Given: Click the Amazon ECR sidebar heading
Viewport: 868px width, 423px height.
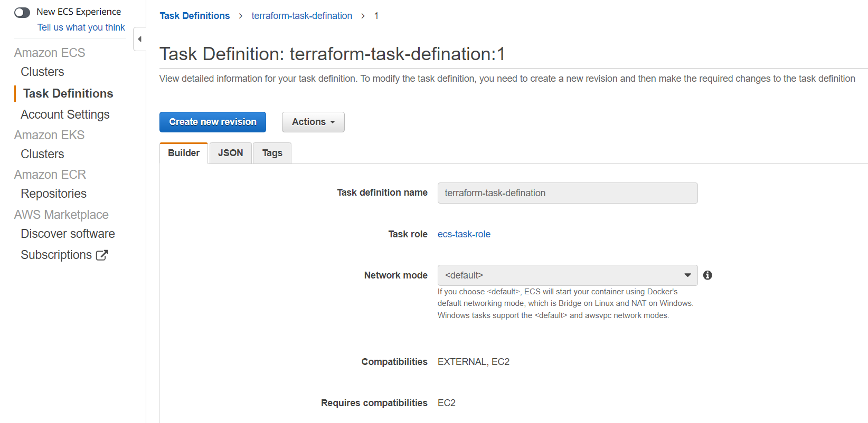Looking at the screenshot, I should 50,175.
